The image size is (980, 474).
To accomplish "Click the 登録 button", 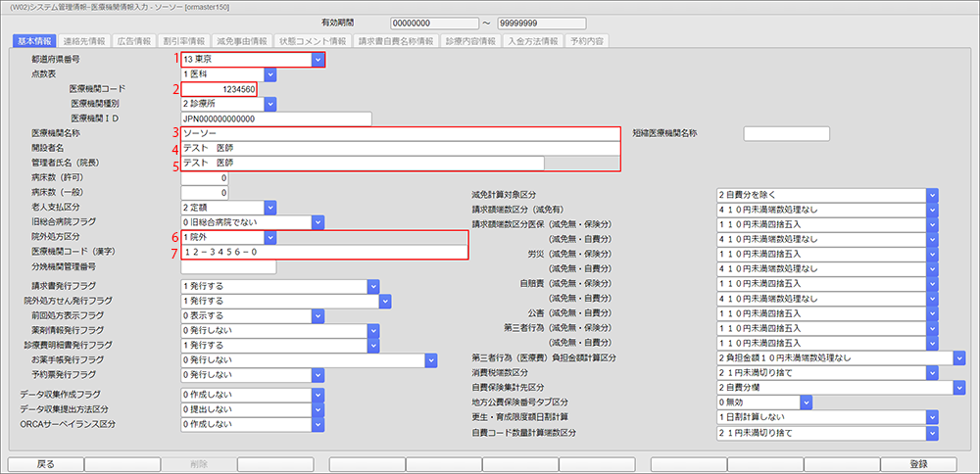I will coord(918,464).
